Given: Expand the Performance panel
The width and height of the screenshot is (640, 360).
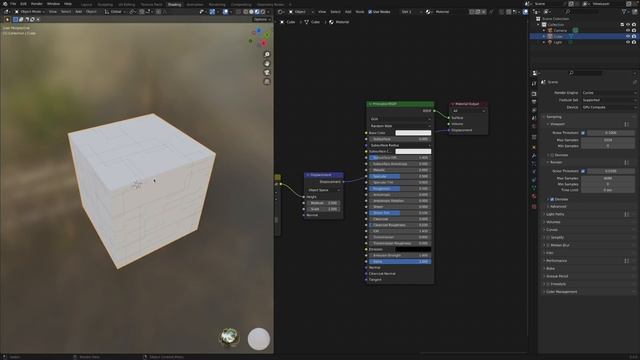Looking at the screenshot, I should (556, 261).
